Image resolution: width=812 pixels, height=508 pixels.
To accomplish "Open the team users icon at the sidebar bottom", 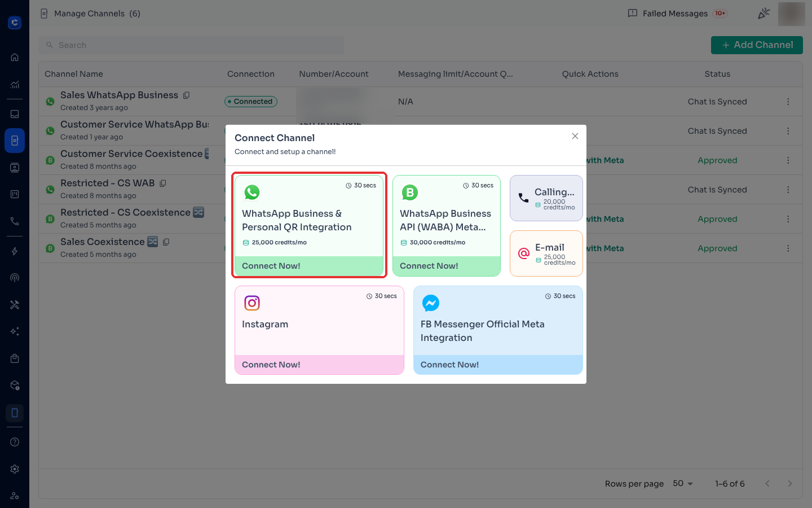I will point(15,496).
